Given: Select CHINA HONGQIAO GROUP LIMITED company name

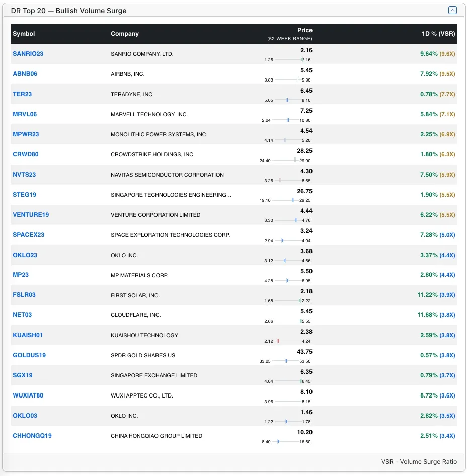Looking at the screenshot, I should (x=157, y=436).
